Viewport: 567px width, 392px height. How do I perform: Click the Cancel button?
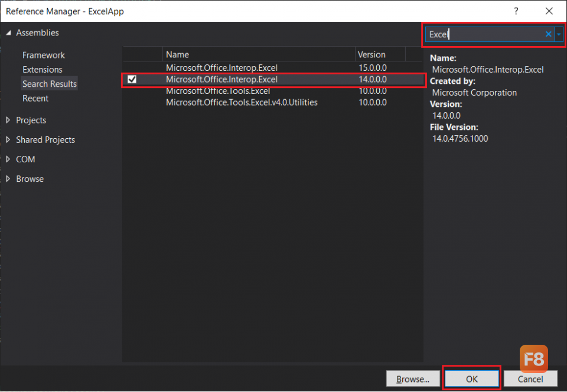pos(530,379)
